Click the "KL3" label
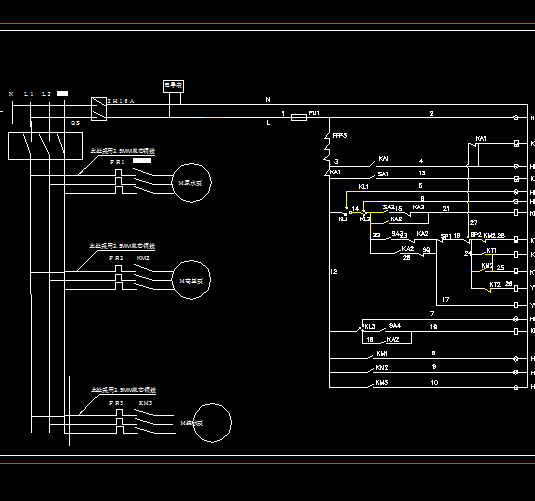 pyautogui.click(x=370, y=327)
